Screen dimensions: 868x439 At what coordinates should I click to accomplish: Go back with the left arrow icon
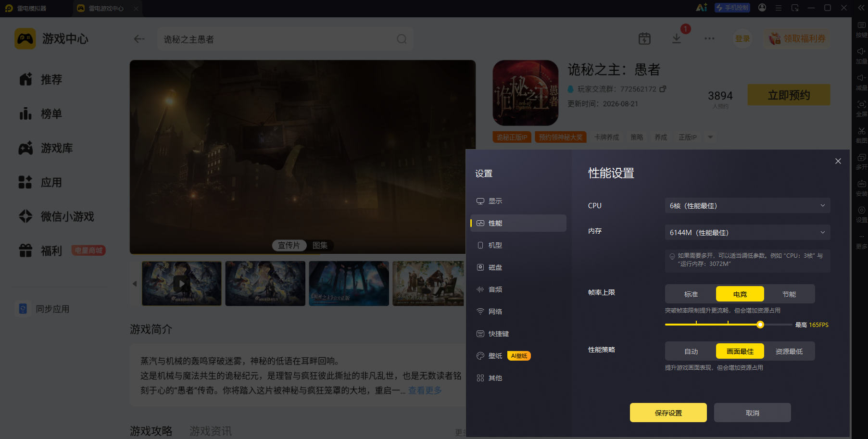(x=139, y=39)
